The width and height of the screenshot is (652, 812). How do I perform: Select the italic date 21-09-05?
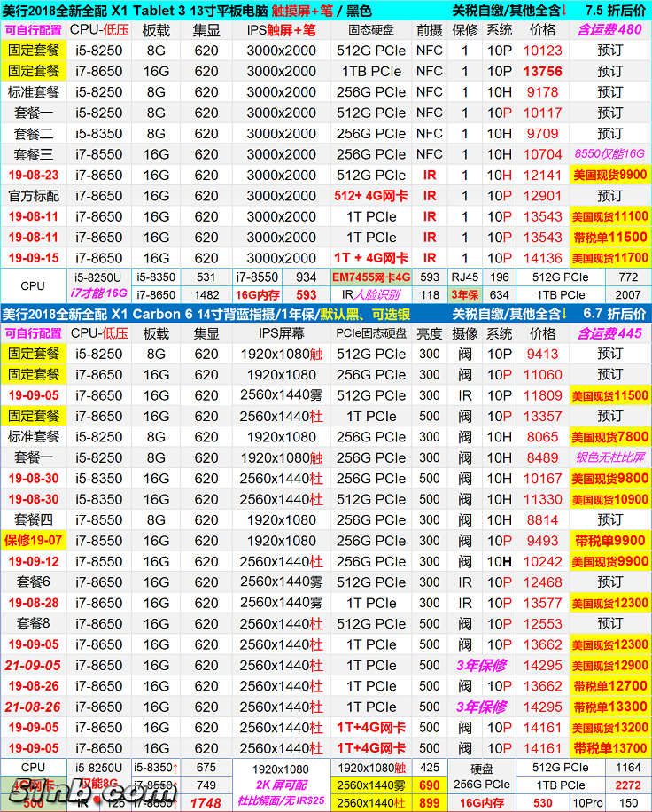click(33, 666)
